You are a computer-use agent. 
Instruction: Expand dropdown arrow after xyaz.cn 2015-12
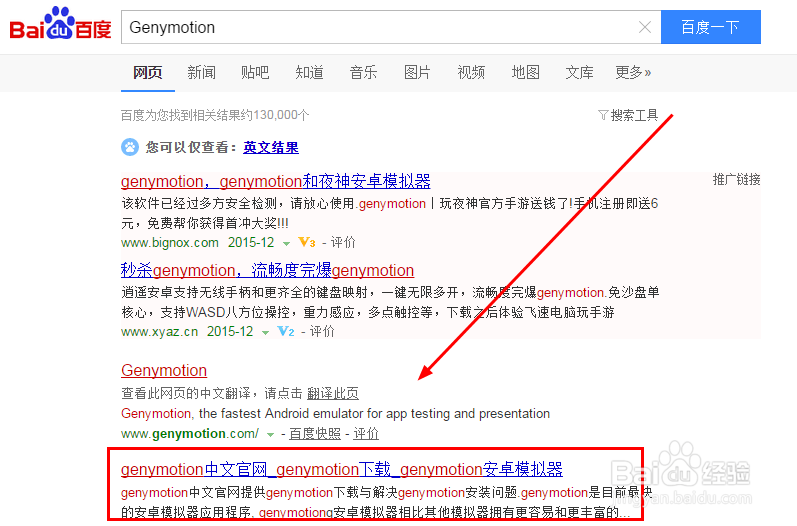pos(265,333)
